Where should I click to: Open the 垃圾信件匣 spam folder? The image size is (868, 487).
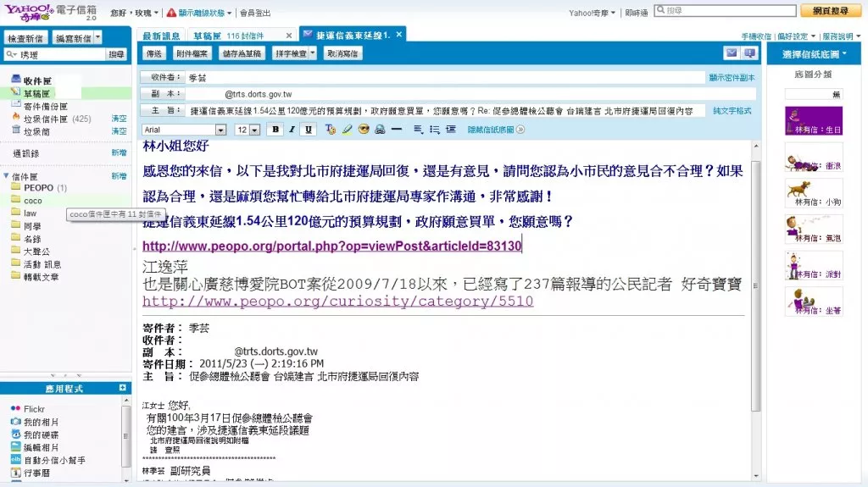(x=46, y=119)
